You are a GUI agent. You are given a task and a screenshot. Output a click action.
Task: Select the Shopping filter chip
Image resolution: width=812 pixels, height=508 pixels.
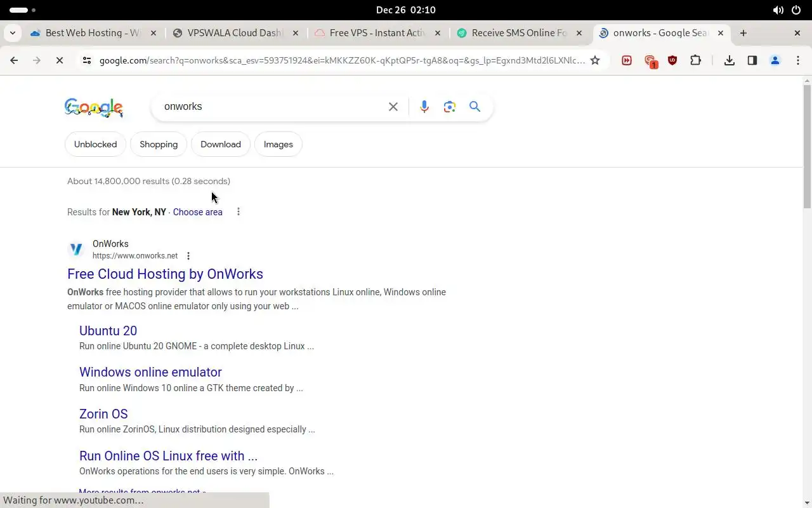[159, 144]
